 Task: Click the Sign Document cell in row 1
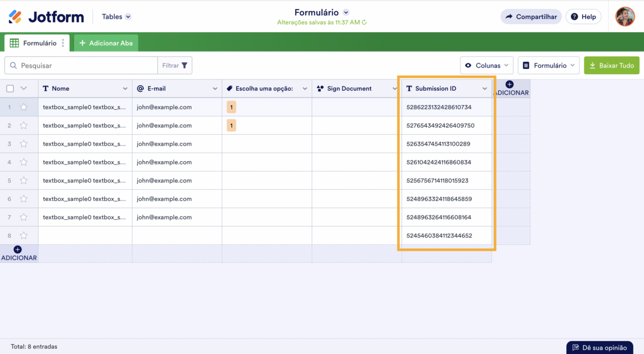pos(357,107)
